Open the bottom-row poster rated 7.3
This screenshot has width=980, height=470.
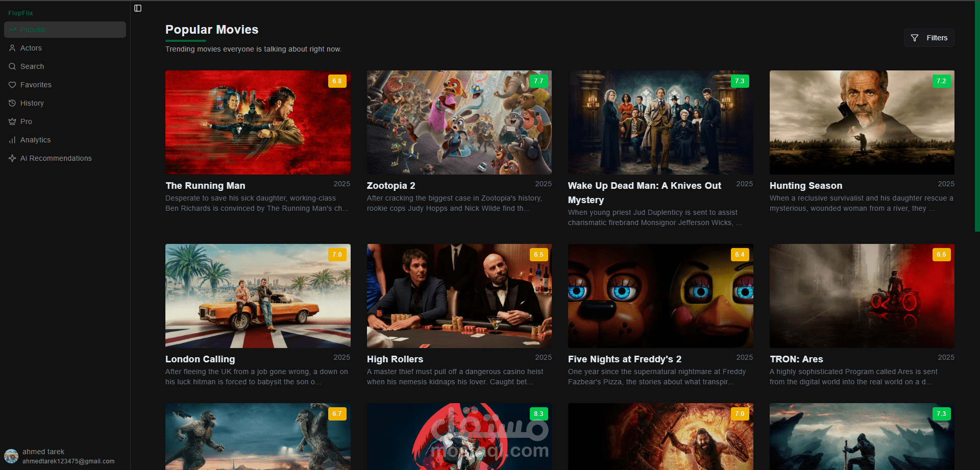click(862, 437)
